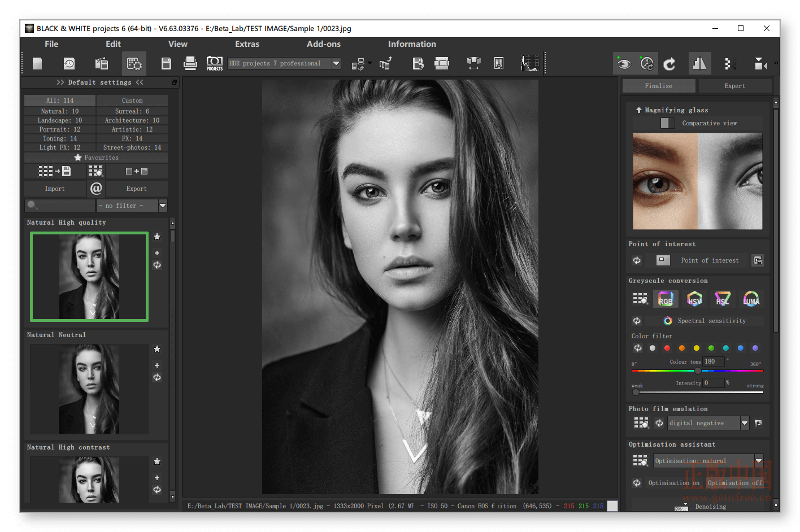
Task: Open the dropdown arrow beside the device sync icon
Action: pyautogui.click(x=369, y=63)
